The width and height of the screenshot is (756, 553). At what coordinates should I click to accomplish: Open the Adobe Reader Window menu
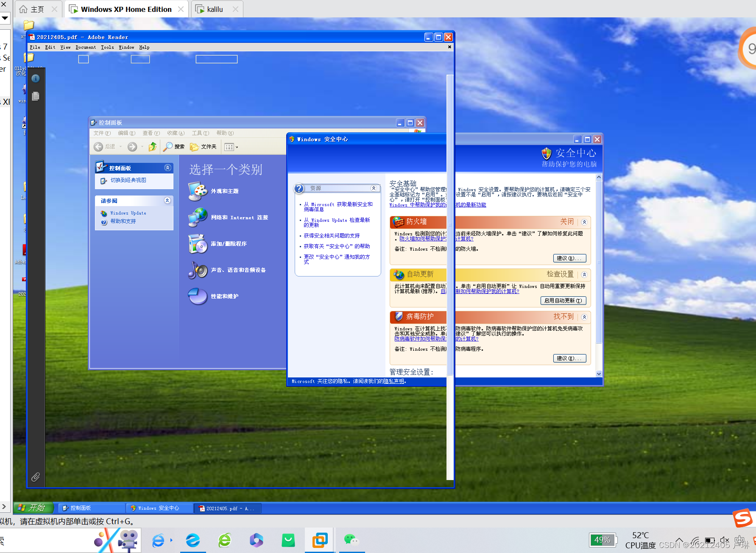[x=126, y=47]
